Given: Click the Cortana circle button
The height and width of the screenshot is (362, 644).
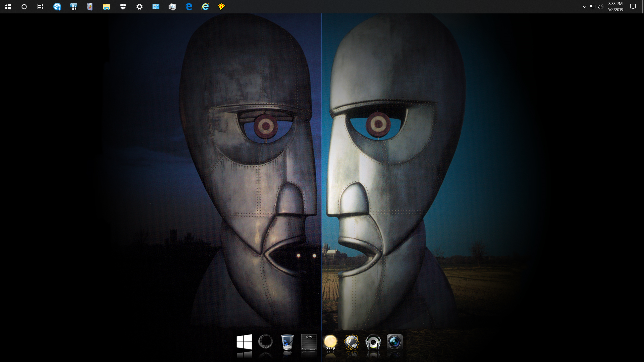Looking at the screenshot, I should (x=24, y=7).
